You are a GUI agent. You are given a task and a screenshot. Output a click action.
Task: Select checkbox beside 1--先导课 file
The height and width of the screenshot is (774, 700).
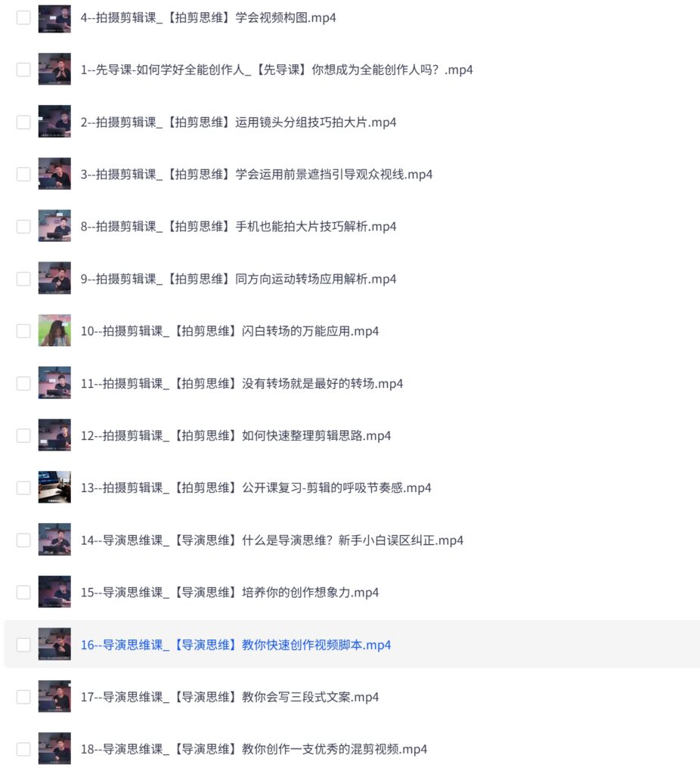tap(23, 70)
